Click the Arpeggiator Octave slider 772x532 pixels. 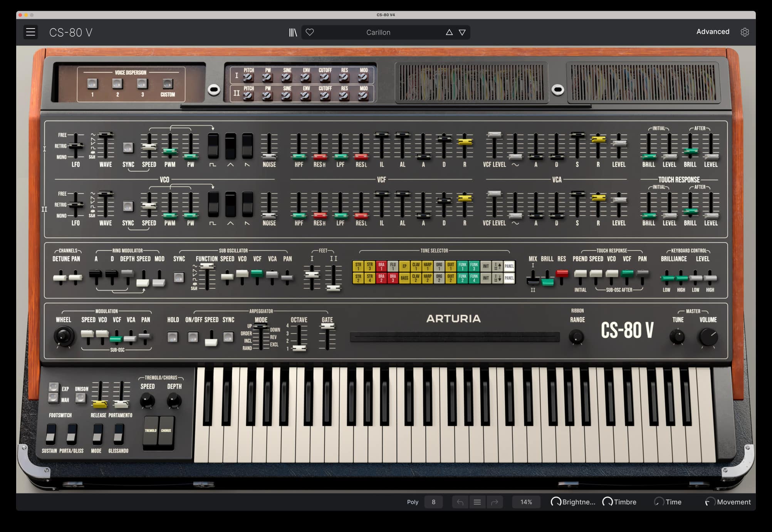pyautogui.click(x=299, y=337)
